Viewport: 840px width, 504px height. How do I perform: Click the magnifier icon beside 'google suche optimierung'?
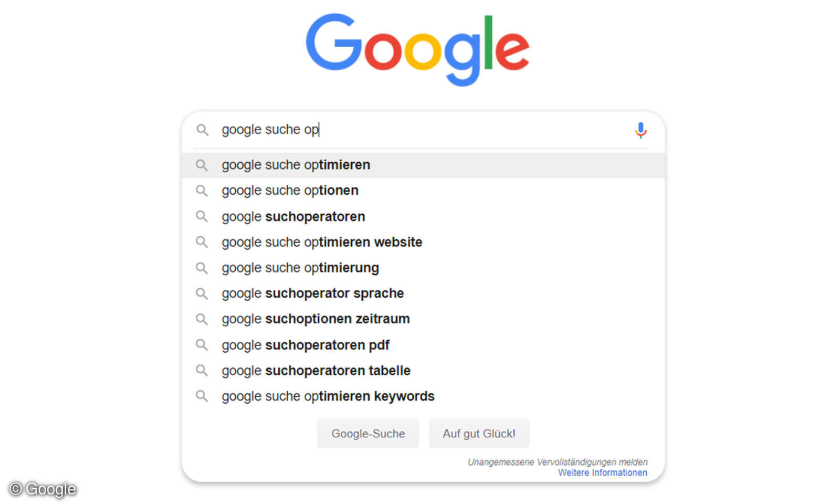coord(202,268)
